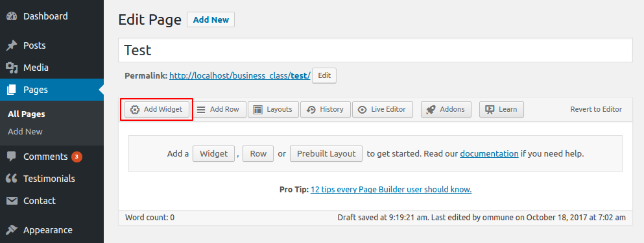Launch Live Editor via eye icon
The width and height of the screenshot is (644, 243).
pos(363,109)
